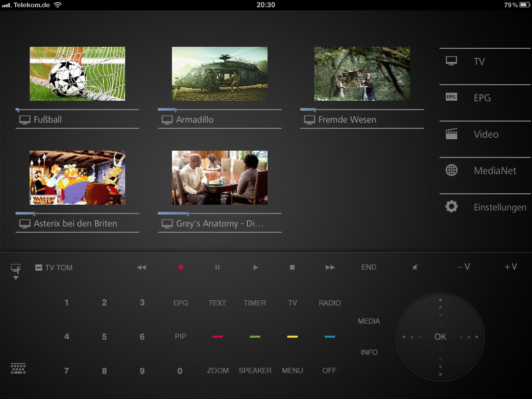Switch to RADIO mode
This screenshot has width=532, height=399.
329,302
